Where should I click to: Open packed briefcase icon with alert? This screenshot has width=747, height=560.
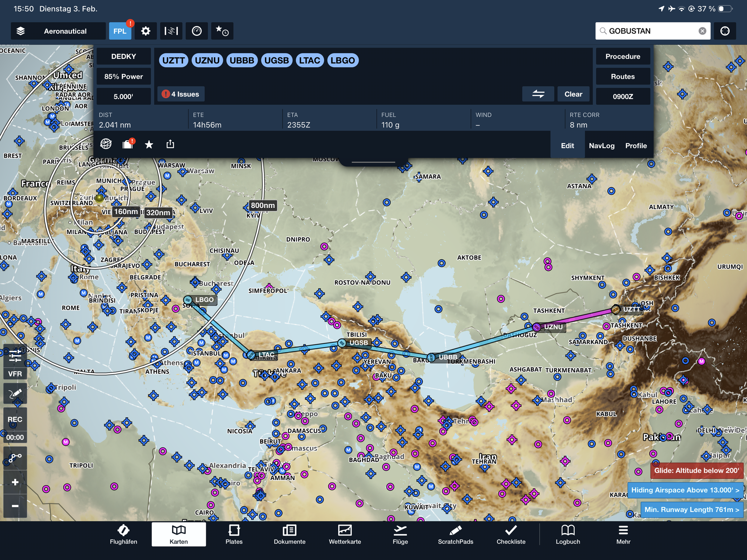click(128, 145)
